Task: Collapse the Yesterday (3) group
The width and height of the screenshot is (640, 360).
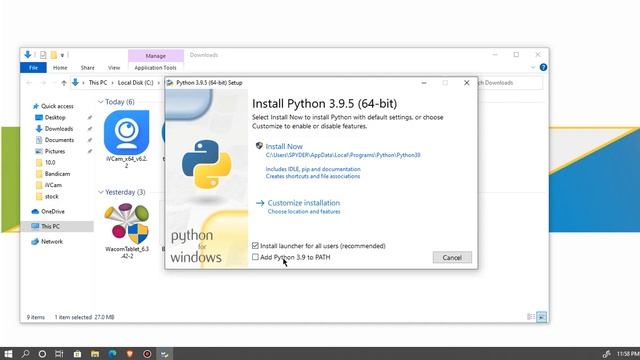Action: click(x=101, y=192)
